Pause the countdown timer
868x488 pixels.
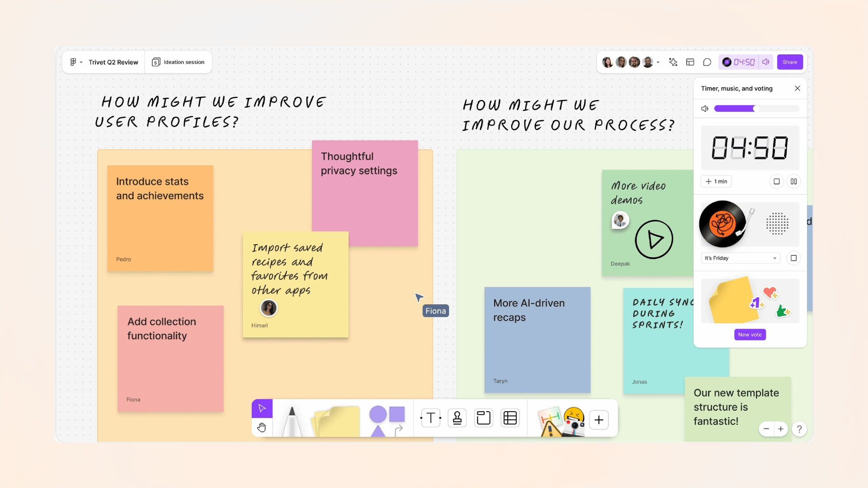click(x=793, y=182)
